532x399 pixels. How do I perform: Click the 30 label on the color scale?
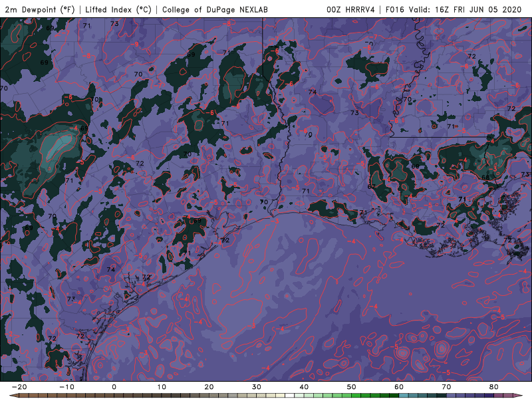click(257, 387)
